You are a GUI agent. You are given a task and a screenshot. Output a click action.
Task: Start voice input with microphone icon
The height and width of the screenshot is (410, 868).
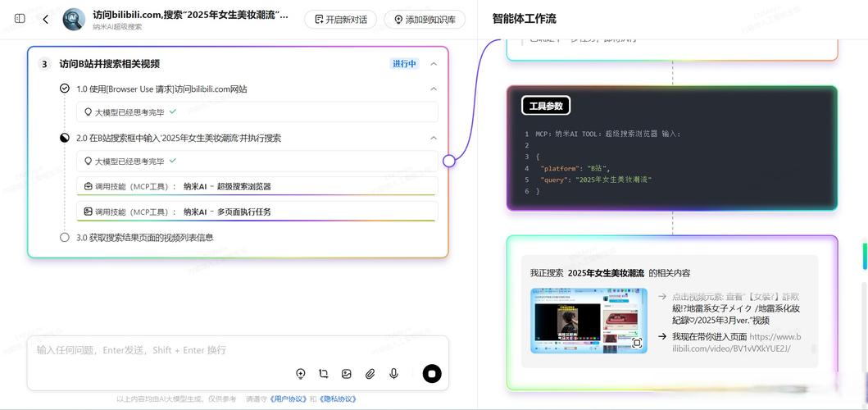(x=393, y=374)
